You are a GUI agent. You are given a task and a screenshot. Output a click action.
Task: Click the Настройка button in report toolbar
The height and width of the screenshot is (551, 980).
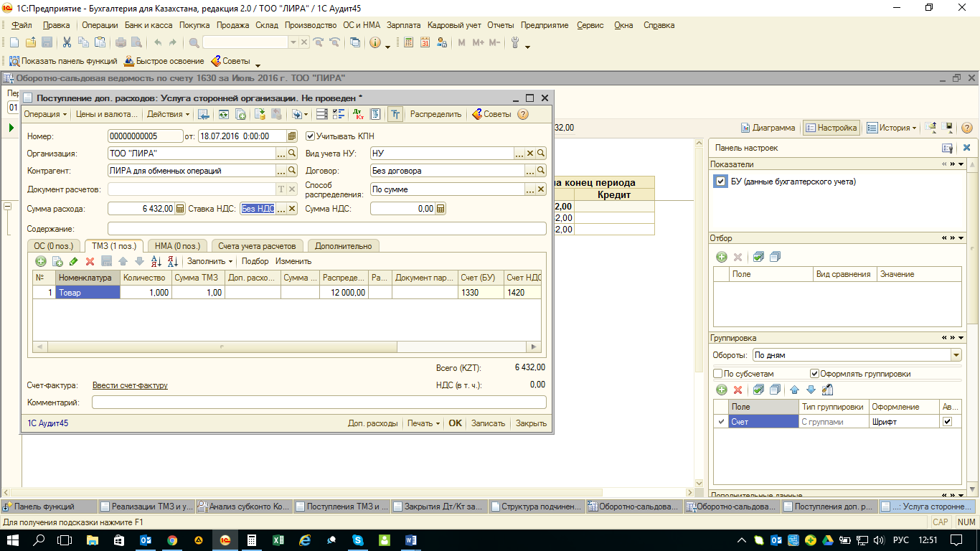tap(831, 128)
